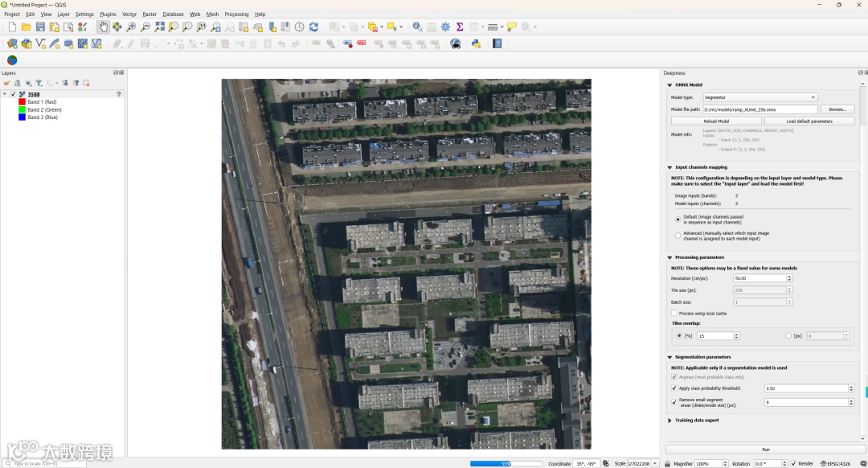Image resolution: width=868 pixels, height=468 pixels.
Task: Click the Run button in Deepness panel
Action: 766,450
